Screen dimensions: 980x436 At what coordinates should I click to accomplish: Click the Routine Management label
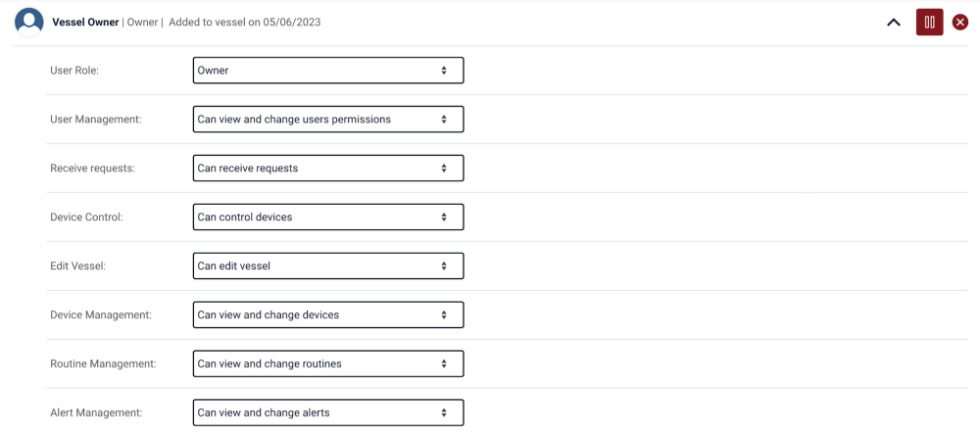pos(103,364)
